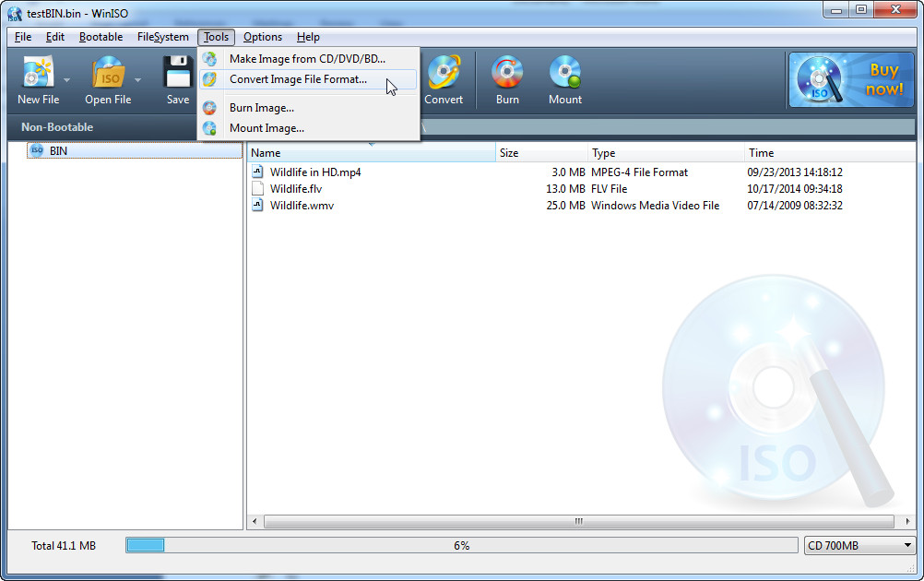Screen dimensions: 924x581
Task: Click the Save floppy disk icon
Action: click(x=178, y=72)
